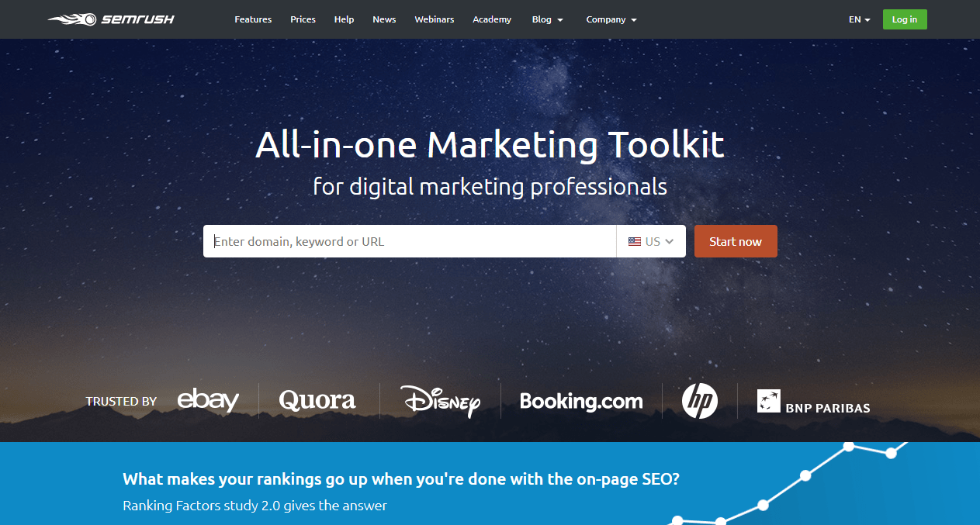Click 'Ranking Factors study 2.0 gives the answer'
The image size is (980, 525).
[255, 506]
